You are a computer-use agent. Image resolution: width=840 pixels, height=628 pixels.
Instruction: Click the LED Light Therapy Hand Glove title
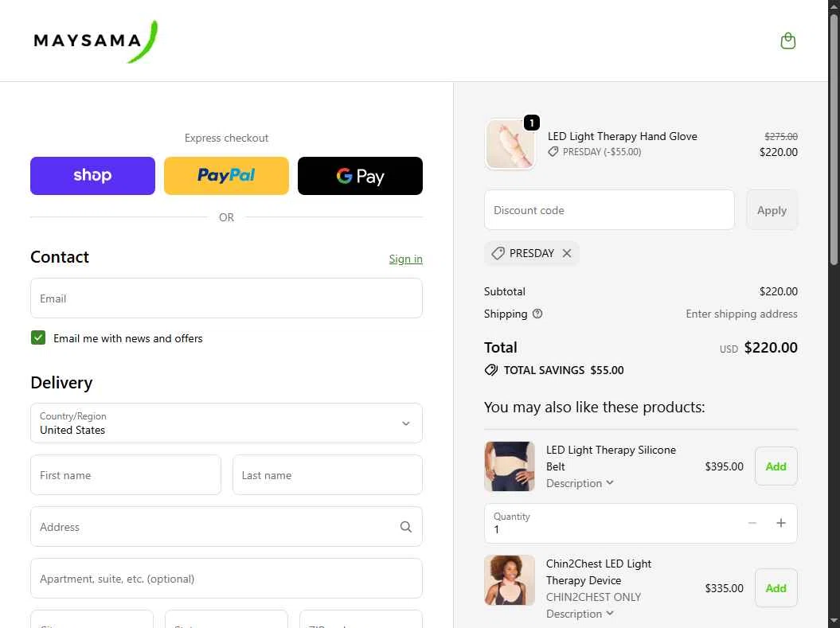pos(622,136)
